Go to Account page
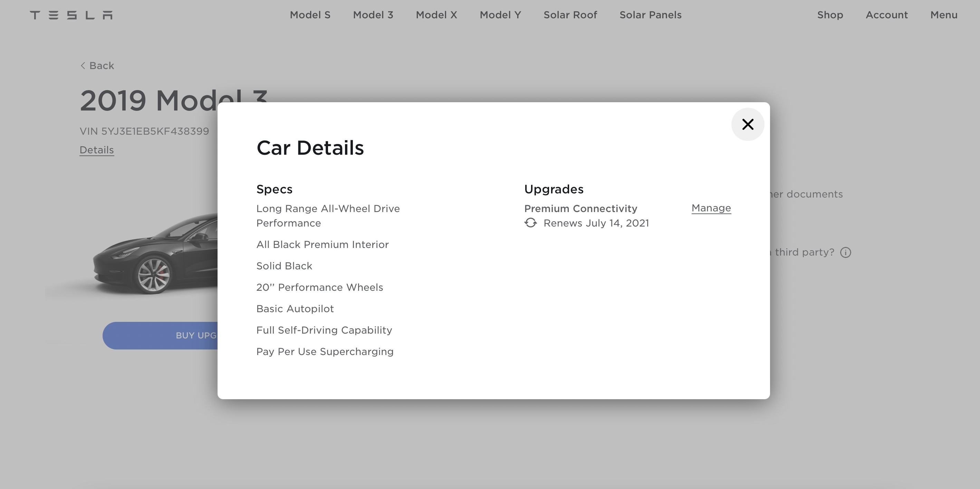The height and width of the screenshot is (489, 980). click(x=886, y=15)
